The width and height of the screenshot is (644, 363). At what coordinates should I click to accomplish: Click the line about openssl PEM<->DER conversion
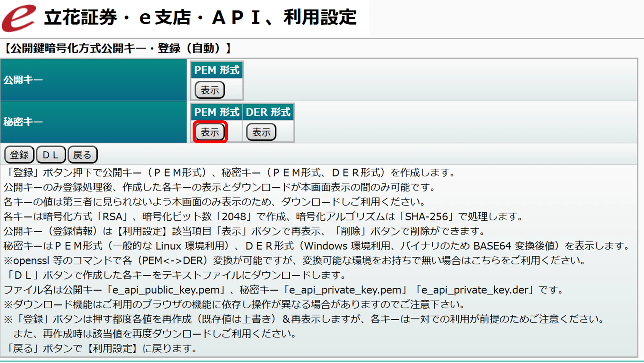click(295, 260)
